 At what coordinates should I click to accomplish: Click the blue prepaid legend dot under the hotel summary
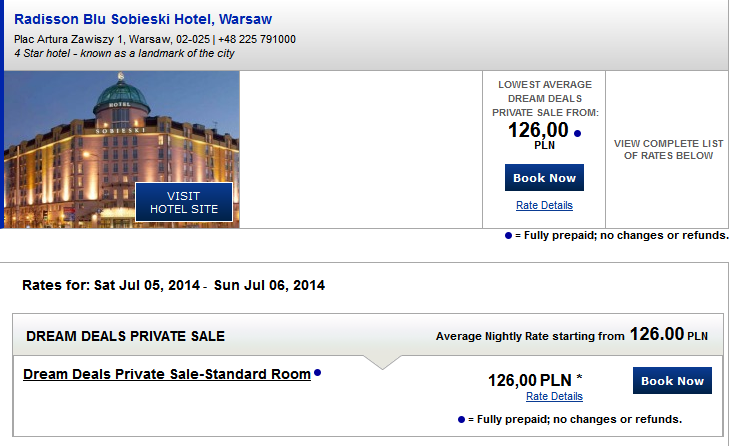click(x=508, y=235)
